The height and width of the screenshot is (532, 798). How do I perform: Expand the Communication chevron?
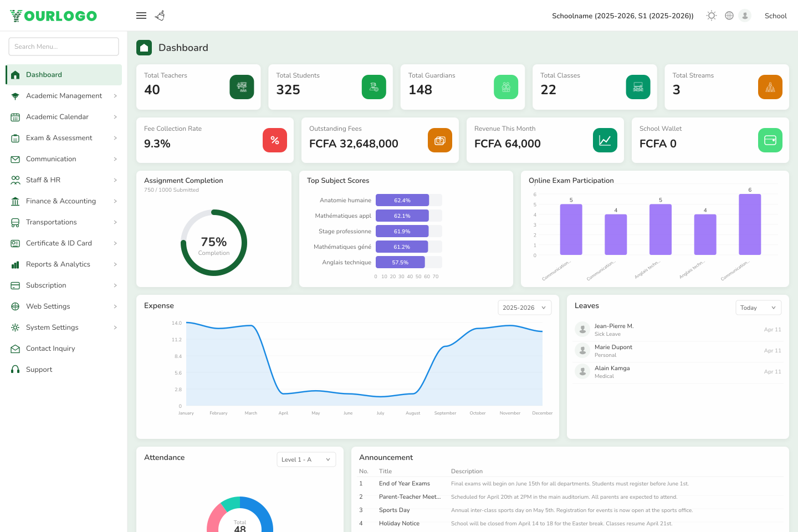(x=115, y=159)
